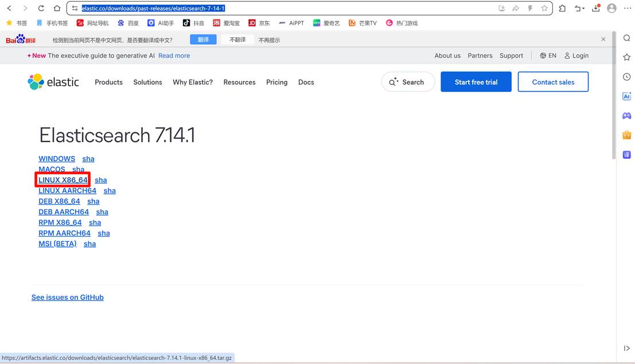Click the install/download page icon in address bar

[501, 8]
